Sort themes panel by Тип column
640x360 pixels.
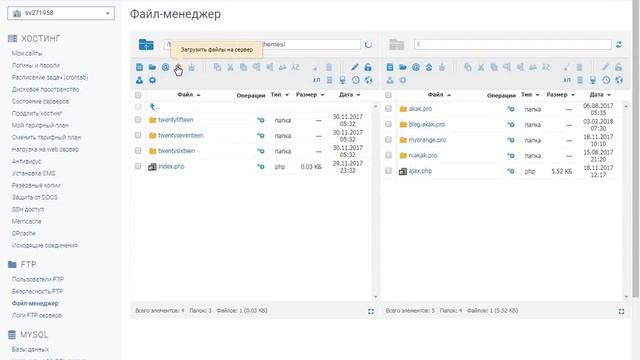click(x=280, y=95)
